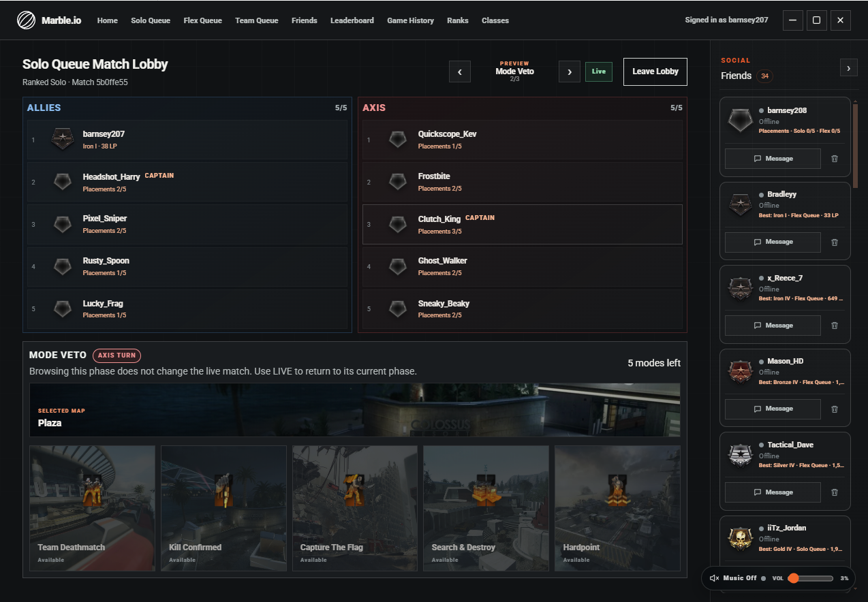Adjust the volume slider
Image resolution: width=868 pixels, height=602 pixels.
(x=811, y=578)
